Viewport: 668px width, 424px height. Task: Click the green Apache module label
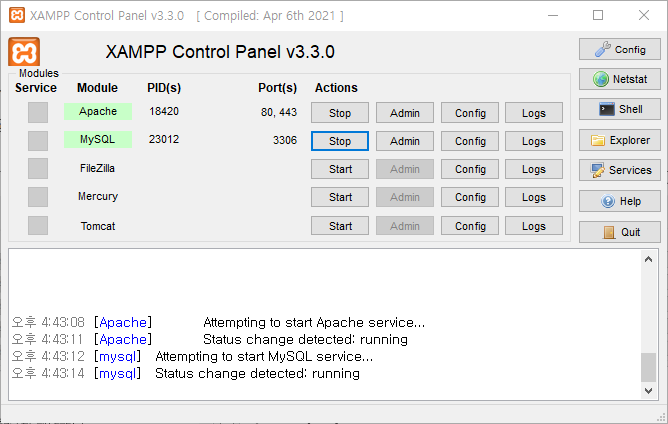point(98,111)
